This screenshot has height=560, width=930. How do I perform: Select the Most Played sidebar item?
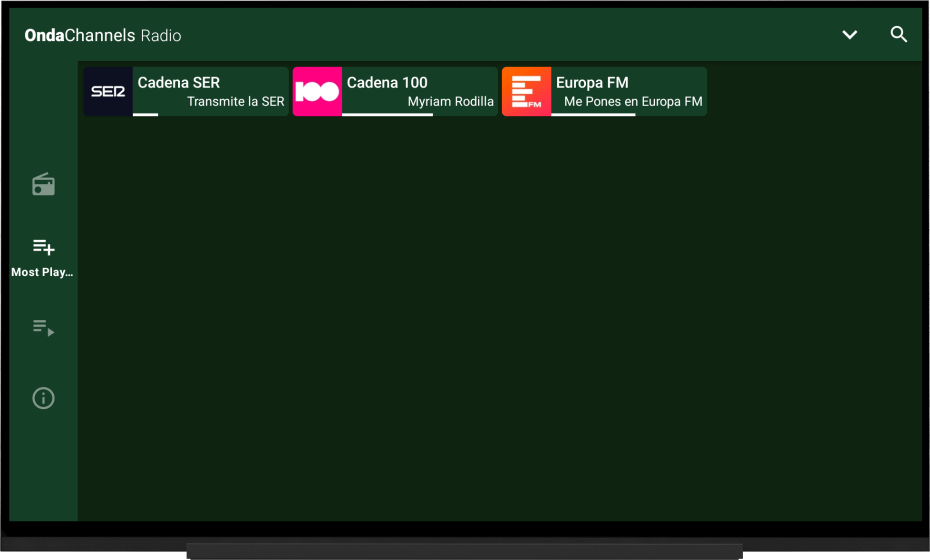point(43,258)
